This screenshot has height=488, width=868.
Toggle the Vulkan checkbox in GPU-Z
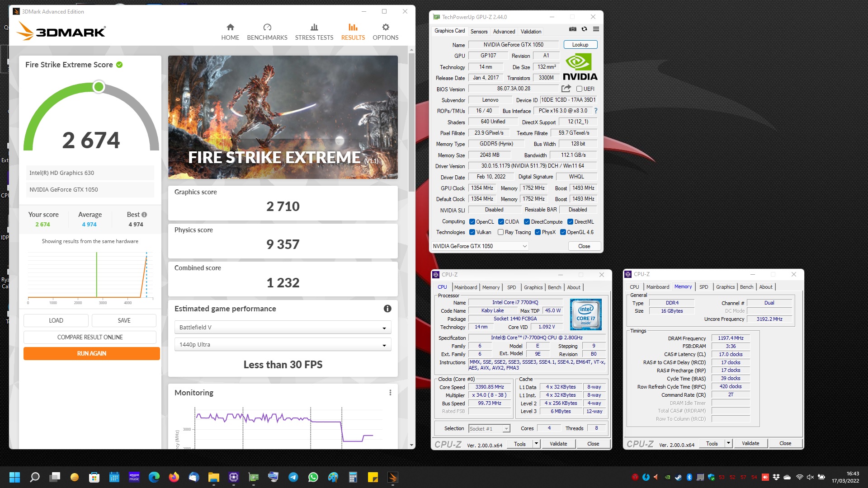click(472, 232)
